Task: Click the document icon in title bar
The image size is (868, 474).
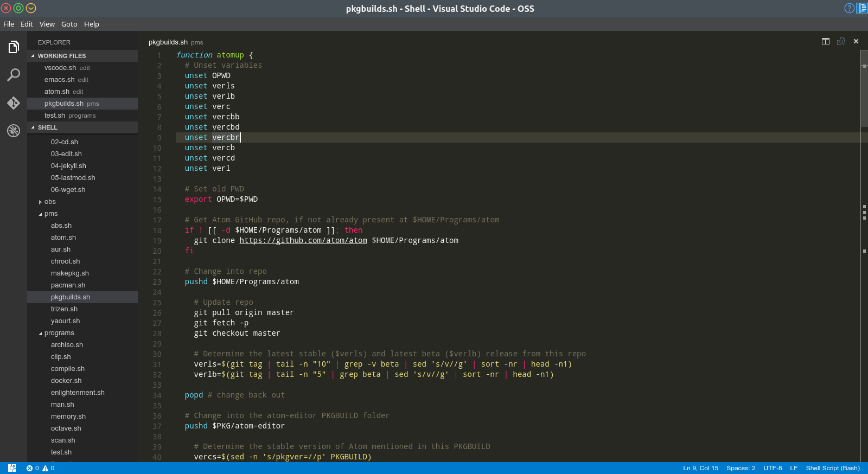Action: click(863, 8)
